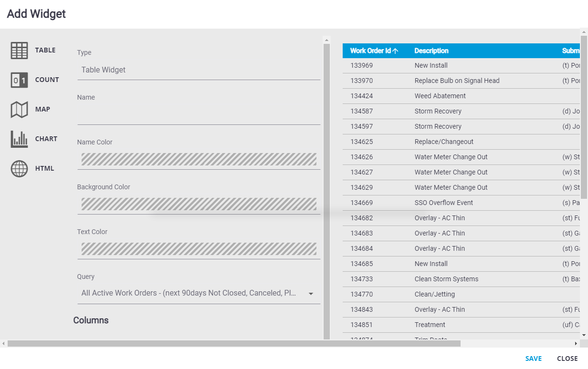The width and height of the screenshot is (588, 369).
Task: Click the TABLE widget label
Action: pos(45,50)
